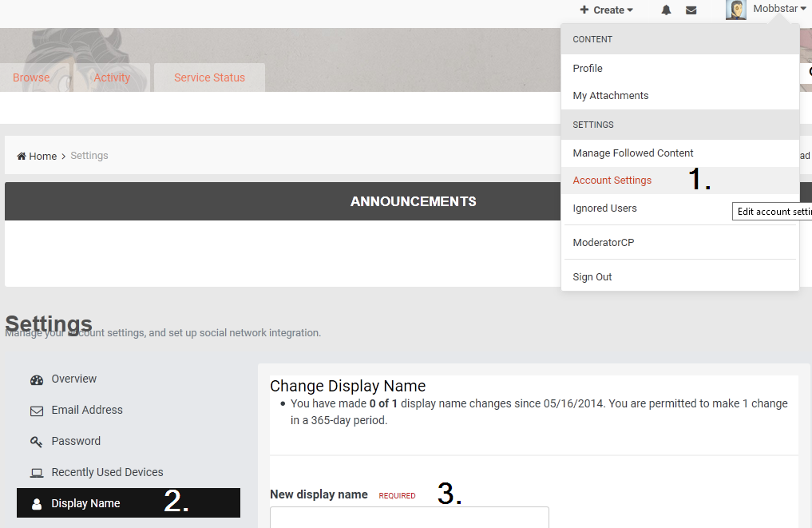This screenshot has width=812, height=528.
Task: Open the messages envelope icon
Action: coord(691,10)
